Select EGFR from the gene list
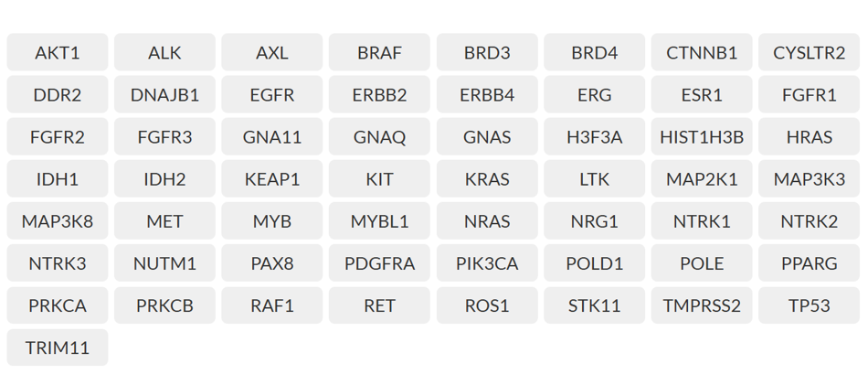 coord(272,95)
